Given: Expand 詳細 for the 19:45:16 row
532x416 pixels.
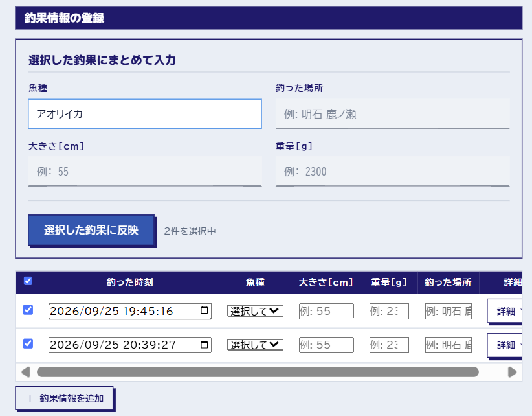Looking at the screenshot, I should (505, 311).
